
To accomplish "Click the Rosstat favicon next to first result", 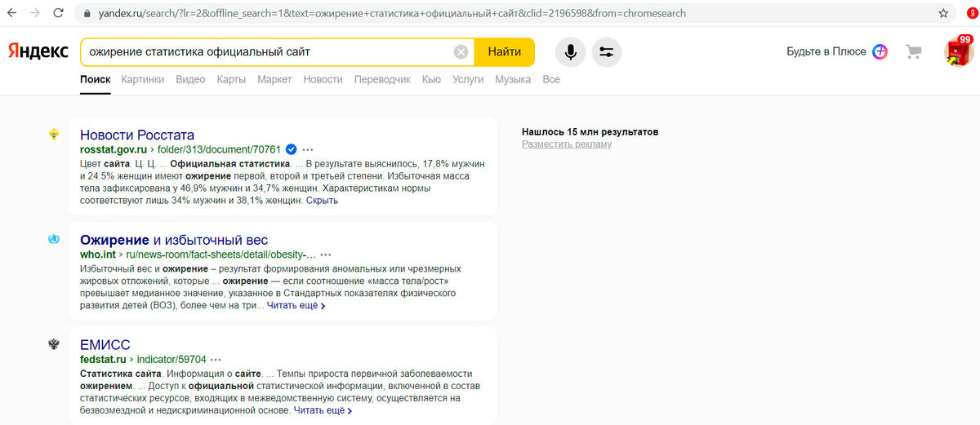I will (54, 134).
